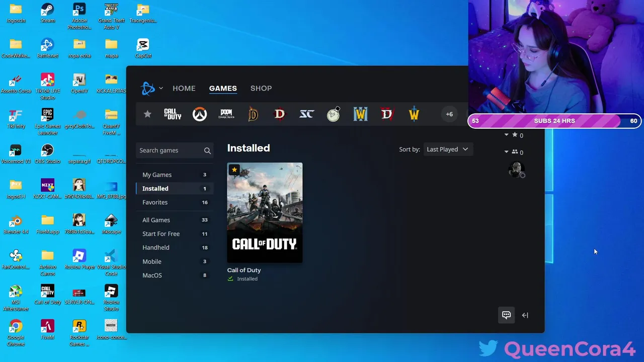The image size is (644, 362).
Task: Expand the chevron next to Battle.net logo
Action: pos(161,88)
